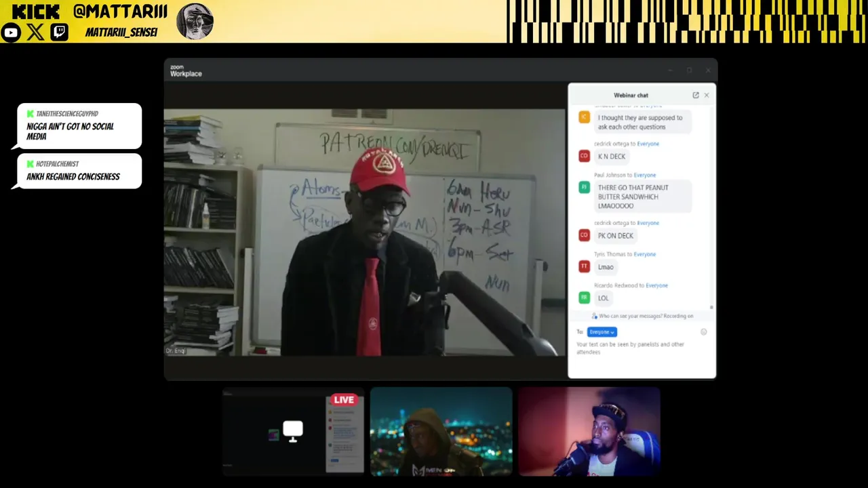Close the Webinar chat panel
Viewport: 868px width, 488px height.
707,95
